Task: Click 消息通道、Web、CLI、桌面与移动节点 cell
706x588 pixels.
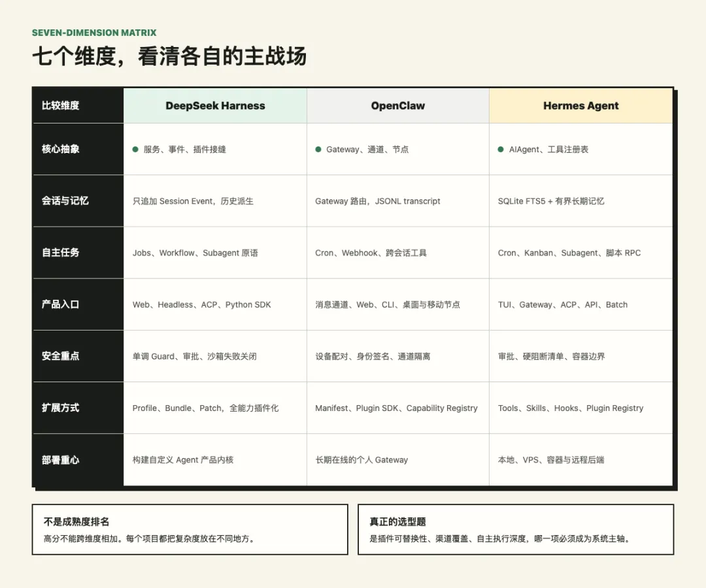Action: [x=398, y=304]
